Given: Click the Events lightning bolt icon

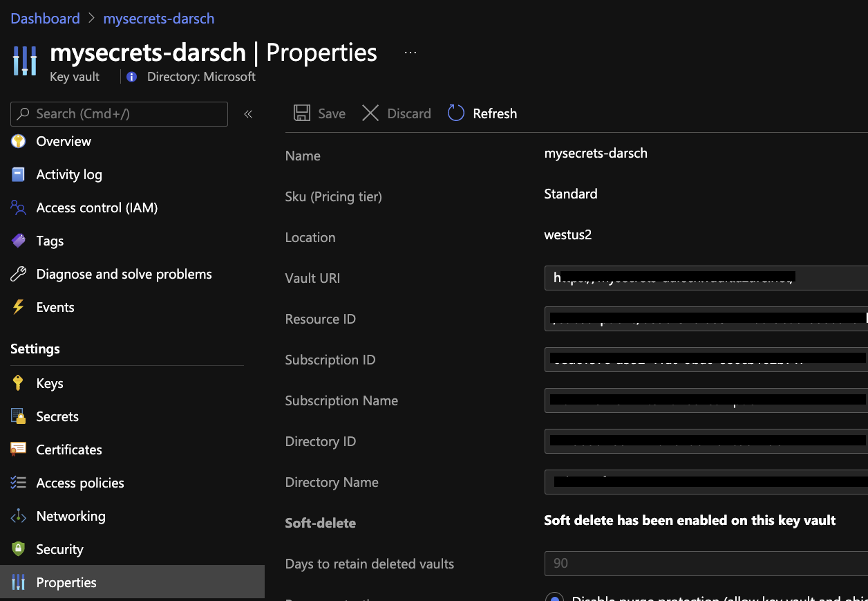Looking at the screenshot, I should pyautogui.click(x=19, y=307).
